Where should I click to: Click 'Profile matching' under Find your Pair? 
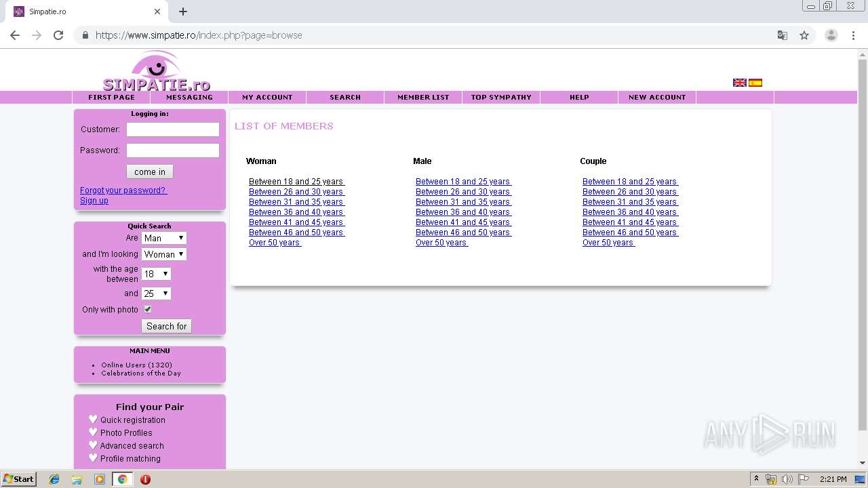(x=130, y=459)
